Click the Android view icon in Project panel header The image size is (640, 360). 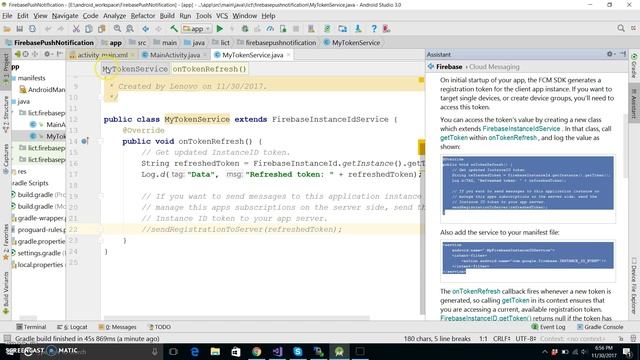18,54
